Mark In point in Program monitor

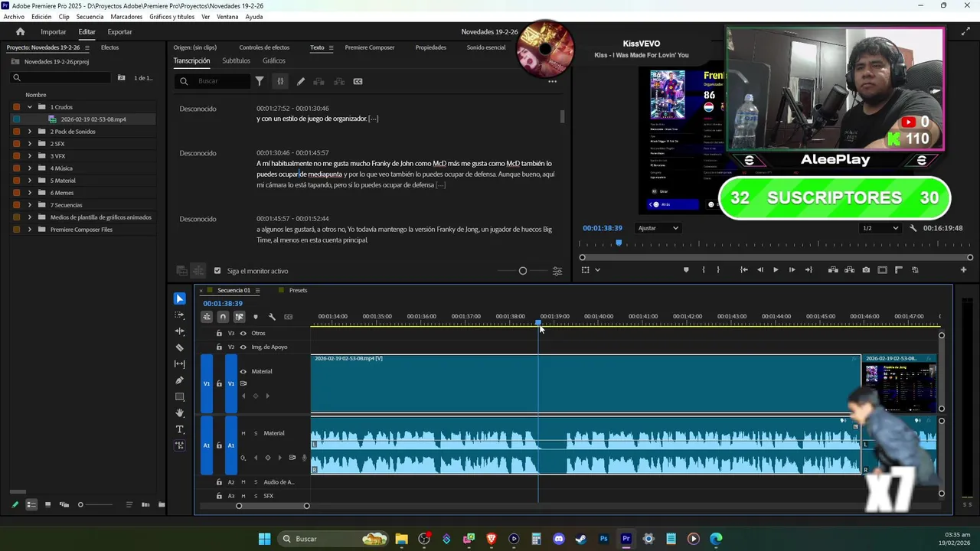(x=703, y=269)
